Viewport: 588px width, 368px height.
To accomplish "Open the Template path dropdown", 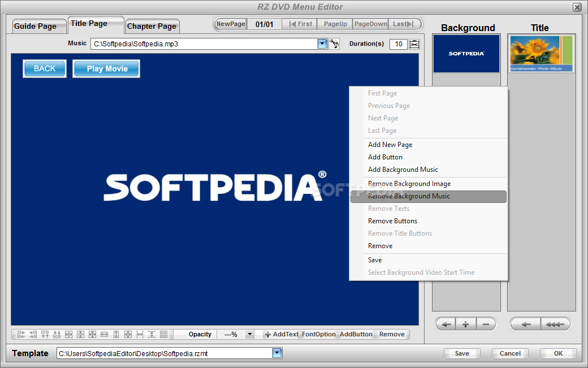I will [276, 353].
